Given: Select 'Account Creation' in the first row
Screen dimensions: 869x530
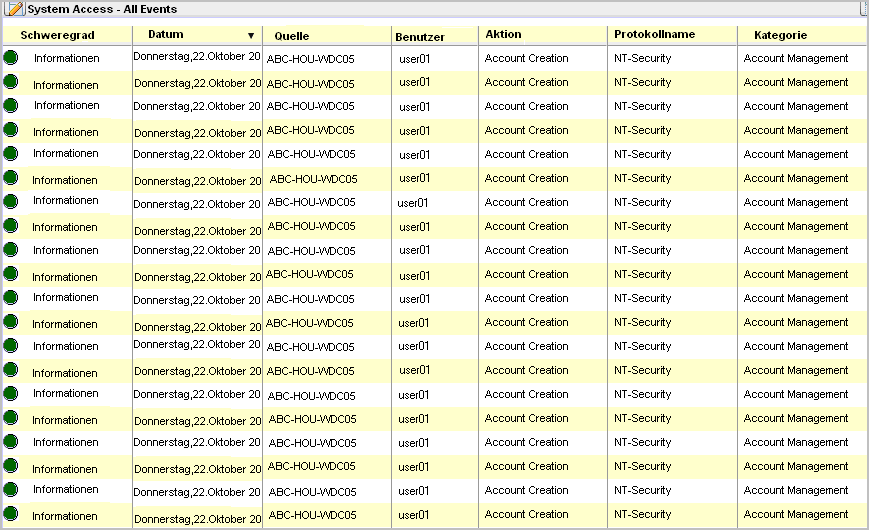Looking at the screenshot, I should point(526,58).
